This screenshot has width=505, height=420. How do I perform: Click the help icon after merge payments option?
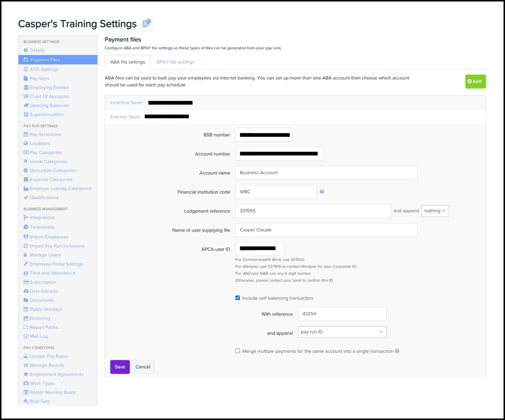pyautogui.click(x=397, y=351)
